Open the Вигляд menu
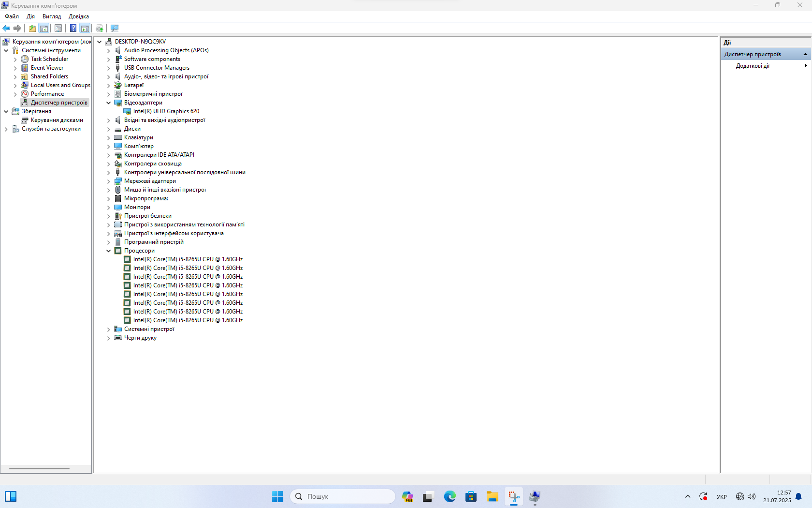The height and width of the screenshot is (508, 812). click(x=51, y=16)
